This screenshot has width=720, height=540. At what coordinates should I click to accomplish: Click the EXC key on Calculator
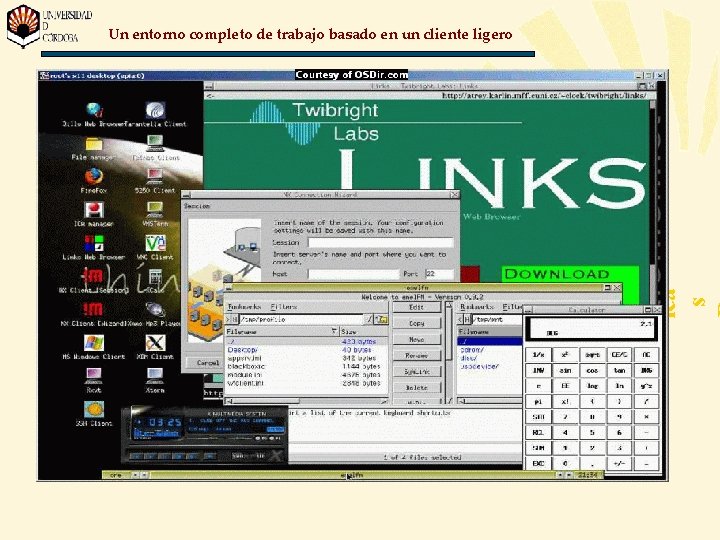pos(538,464)
